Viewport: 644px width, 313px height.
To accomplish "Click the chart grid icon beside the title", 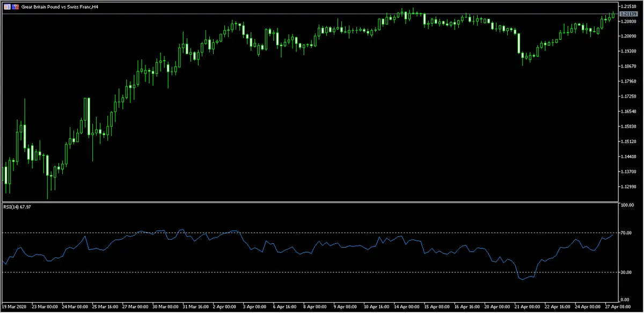I will pos(7,7).
